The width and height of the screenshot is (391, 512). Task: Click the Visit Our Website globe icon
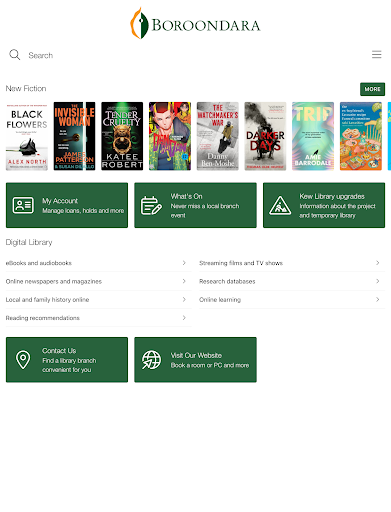click(151, 360)
